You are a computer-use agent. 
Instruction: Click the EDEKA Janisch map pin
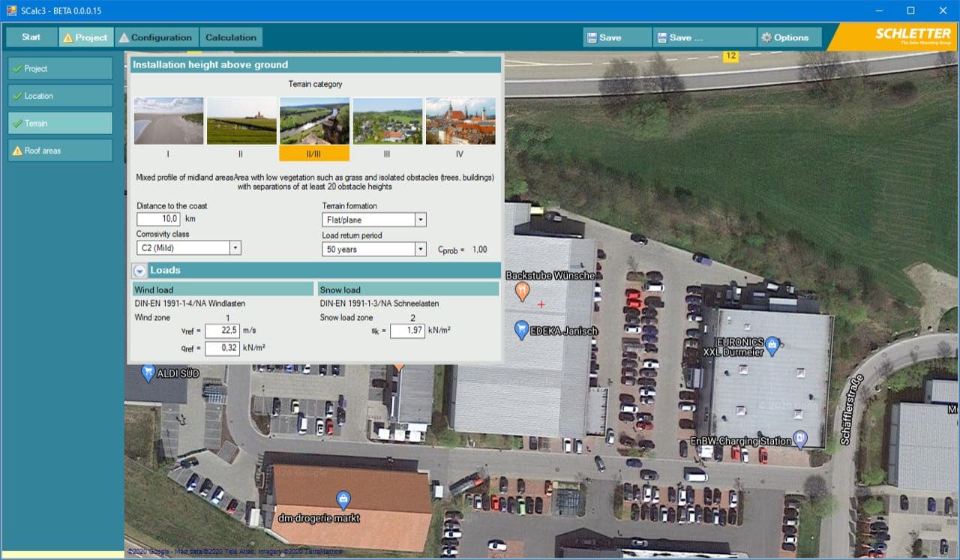521,328
